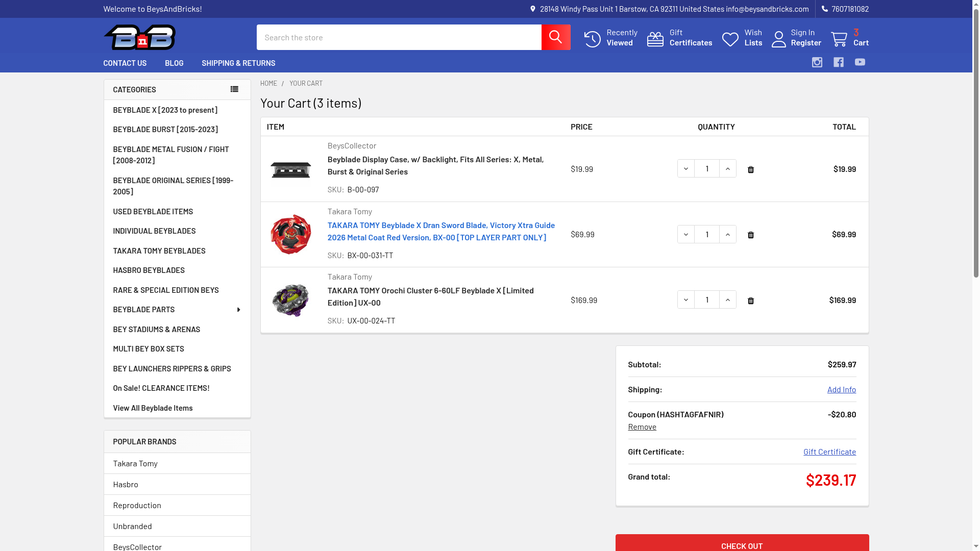Increase quantity of Dran Sword Blade

coord(727,234)
